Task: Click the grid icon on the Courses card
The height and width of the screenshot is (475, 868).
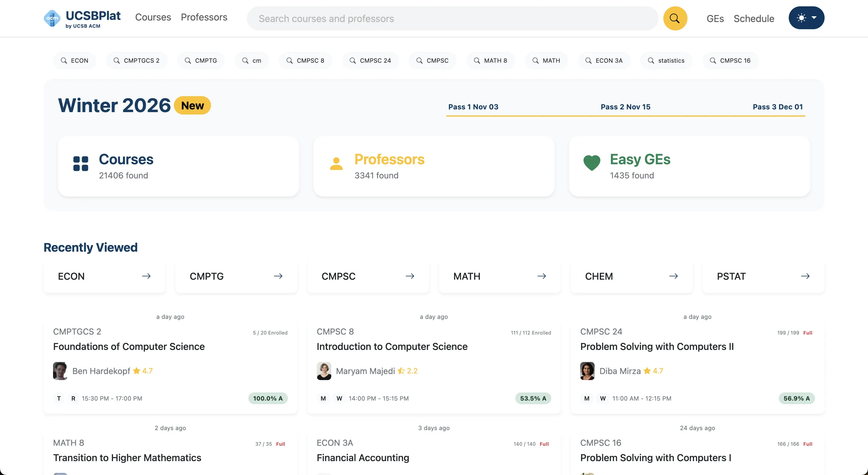Action: point(80,164)
